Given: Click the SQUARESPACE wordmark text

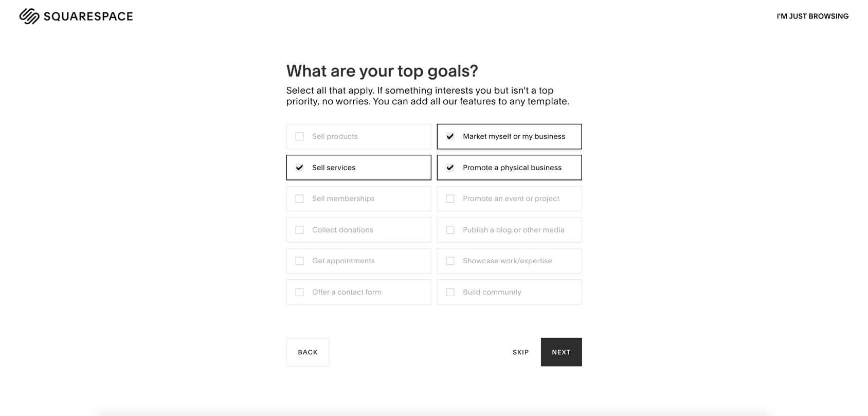Looking at the screenshot, I should pos(88,16).
